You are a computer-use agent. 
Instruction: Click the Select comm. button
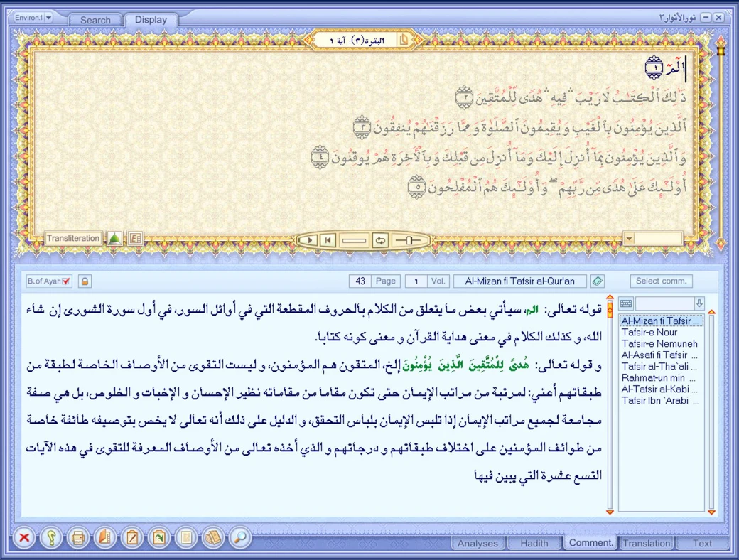(662, 281)
